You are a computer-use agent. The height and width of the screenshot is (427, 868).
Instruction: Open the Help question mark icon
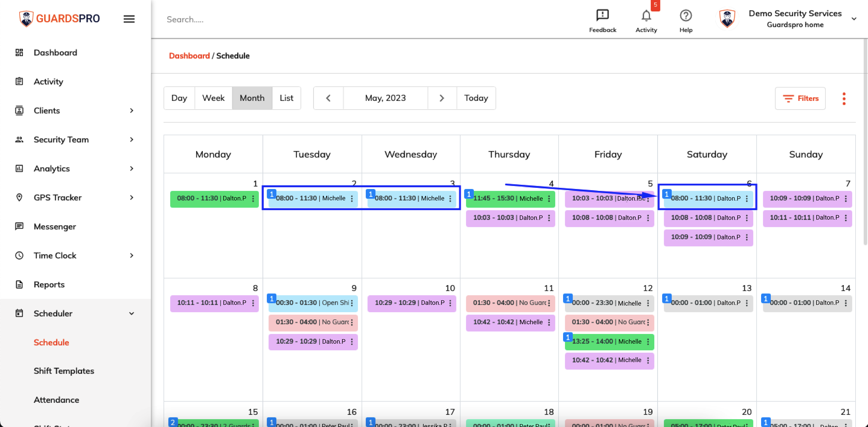point(686,16)
